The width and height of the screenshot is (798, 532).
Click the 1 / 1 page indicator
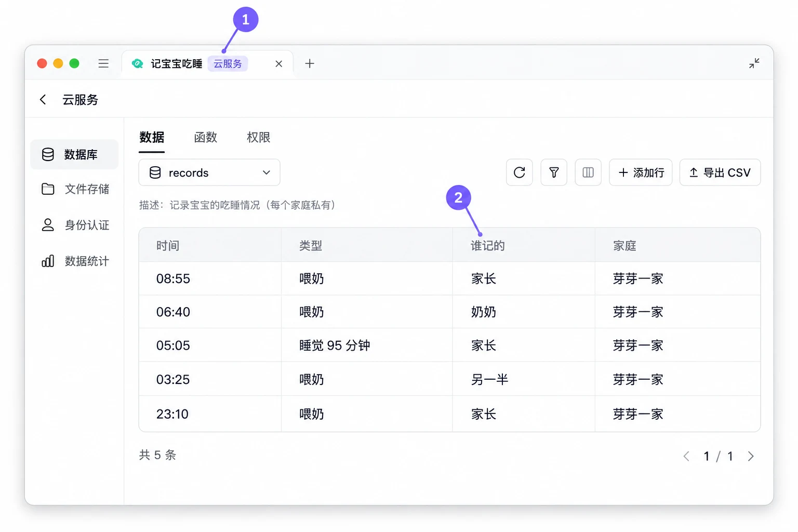(719, 456)
